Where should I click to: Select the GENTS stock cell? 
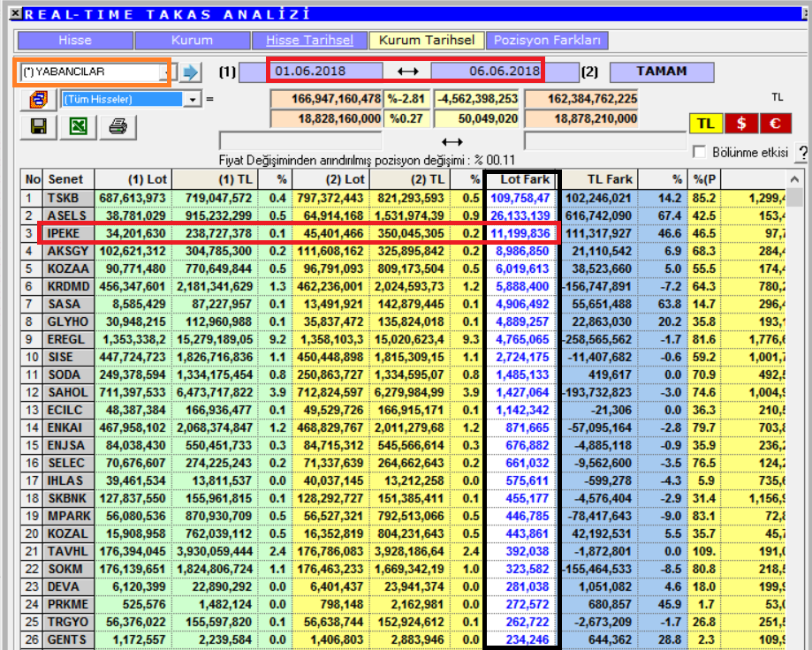pyautogui.click(x=68, y=639)
